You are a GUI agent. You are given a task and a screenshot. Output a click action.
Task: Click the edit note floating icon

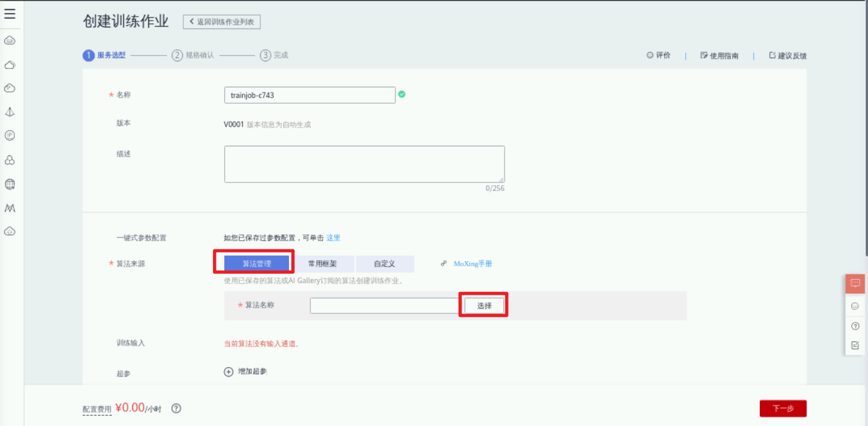pos(855,345)
